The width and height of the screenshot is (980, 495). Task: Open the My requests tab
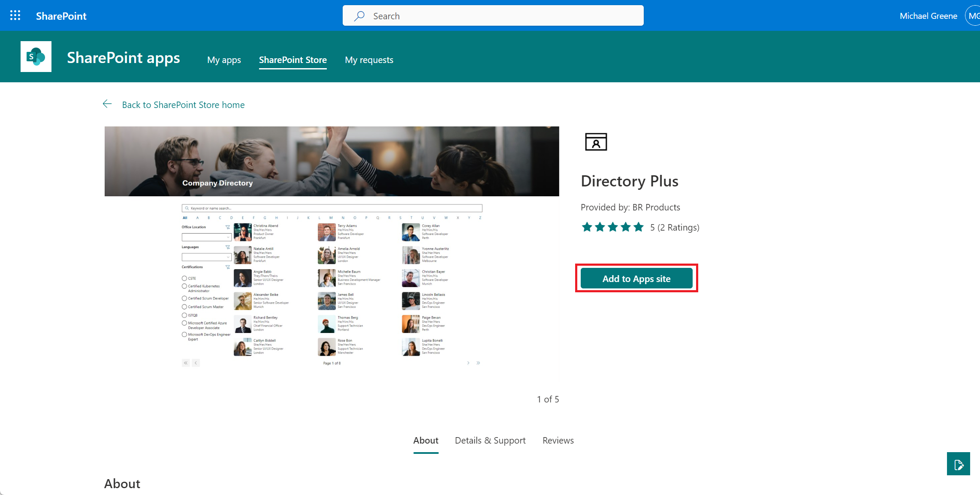pyautogui.click(x=369, y=60)
